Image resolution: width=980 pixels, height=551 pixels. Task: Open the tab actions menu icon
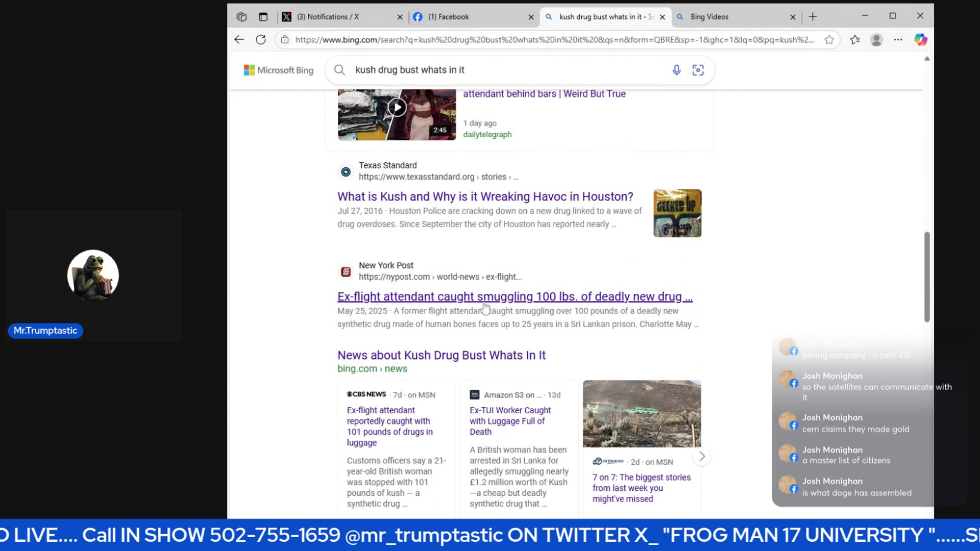coord(263,17)
